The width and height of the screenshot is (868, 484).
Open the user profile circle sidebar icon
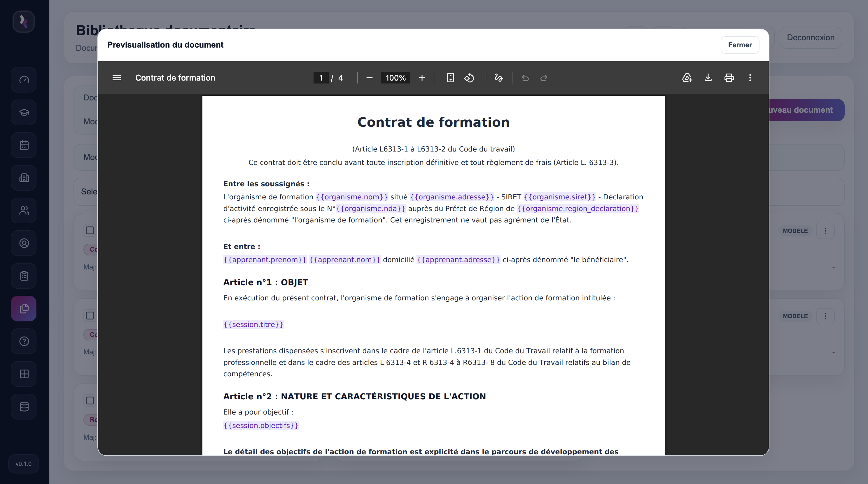pos(24,243)
